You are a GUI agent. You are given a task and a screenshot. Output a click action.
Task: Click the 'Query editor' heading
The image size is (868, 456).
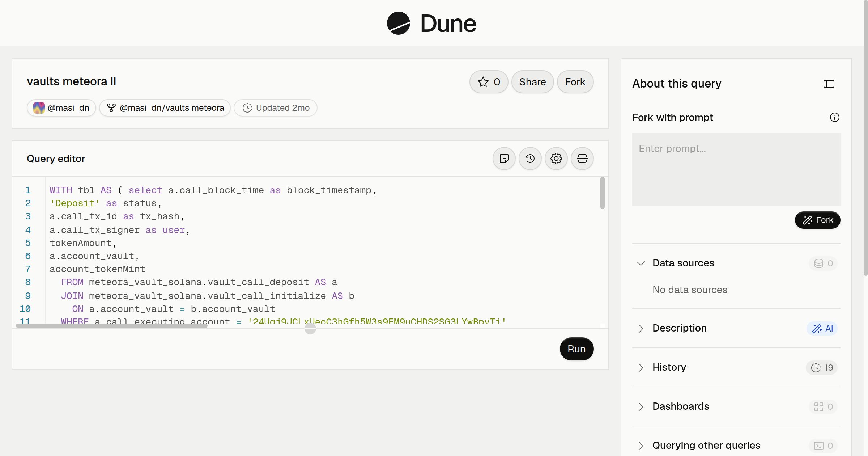tap(56, 159)
